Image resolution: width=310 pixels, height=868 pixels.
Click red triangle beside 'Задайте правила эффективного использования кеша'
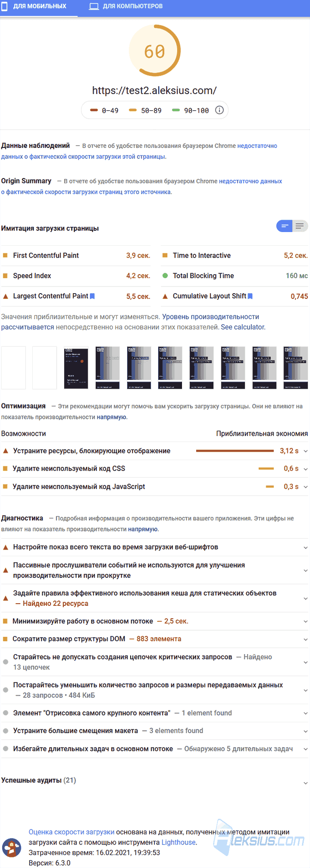point(5,598)
